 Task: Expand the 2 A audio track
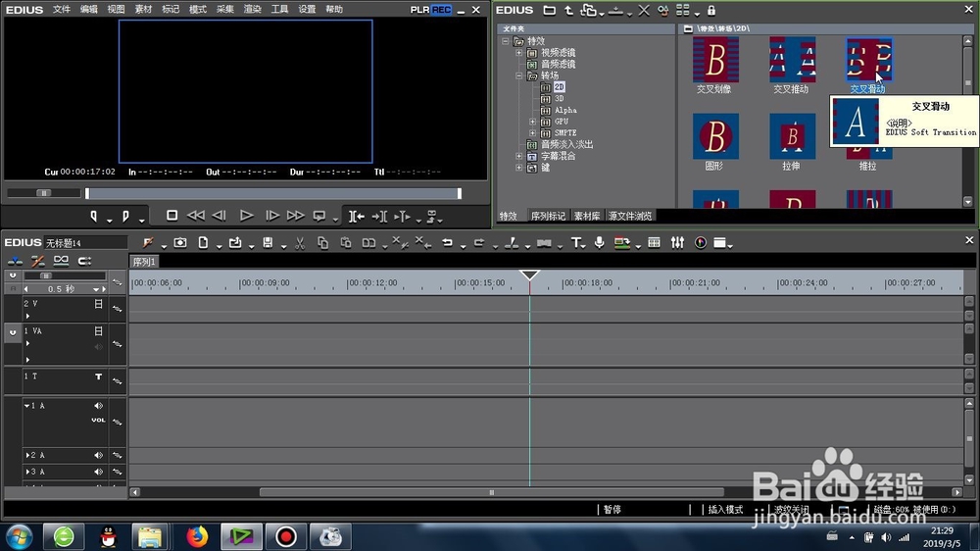coord(26,455)
